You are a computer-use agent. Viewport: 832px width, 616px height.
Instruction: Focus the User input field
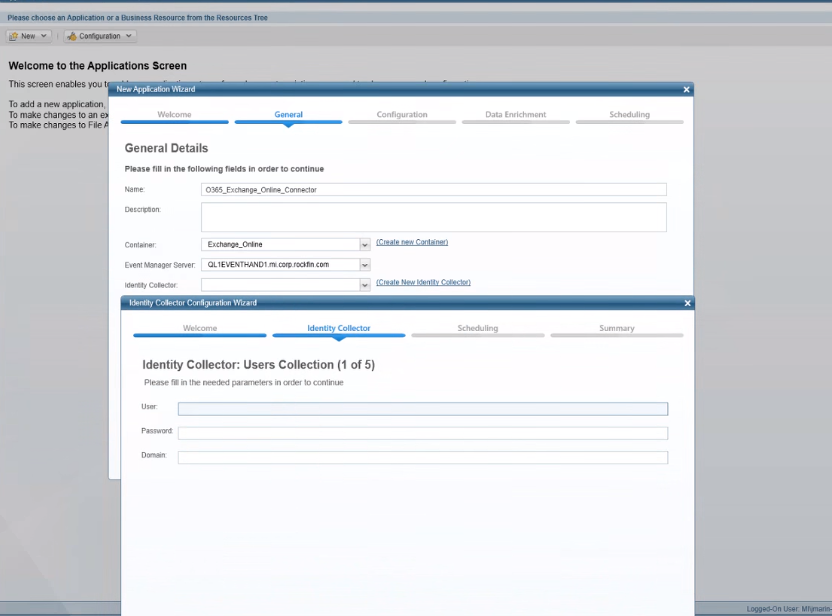pyautogui.click(x=423, y=409)
